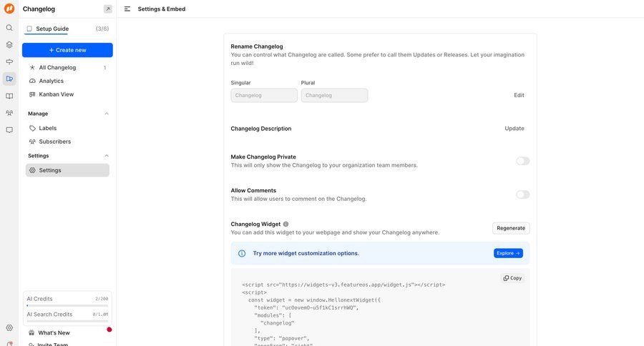Click the 2/200 AI credits value
This screenshot has width=644, height=346.
(102, 299)
